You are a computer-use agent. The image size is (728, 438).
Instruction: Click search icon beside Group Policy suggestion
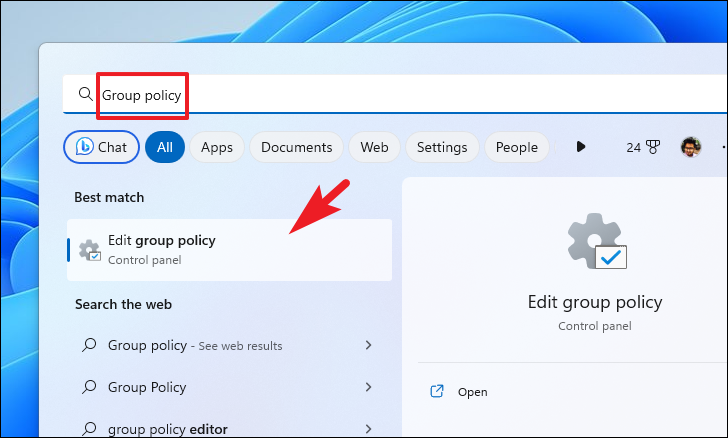coord(89,386)
